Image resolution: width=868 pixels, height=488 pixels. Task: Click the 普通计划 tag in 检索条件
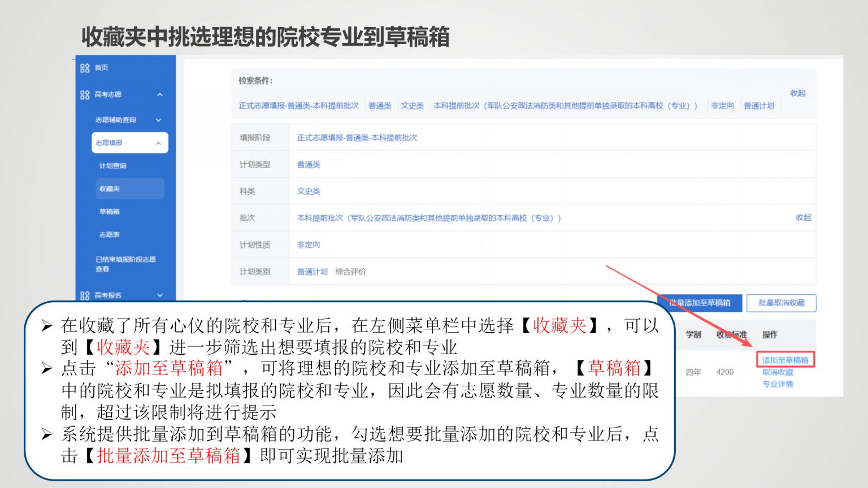click(758, 106)
